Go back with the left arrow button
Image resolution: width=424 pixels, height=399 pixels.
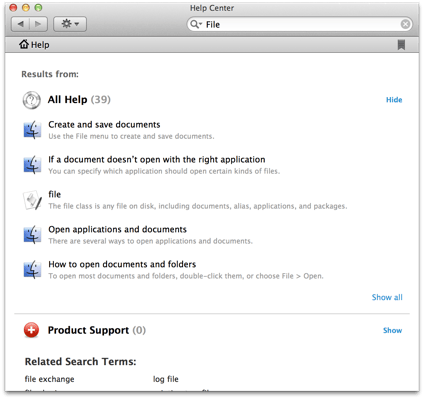[x=21, y=24]
